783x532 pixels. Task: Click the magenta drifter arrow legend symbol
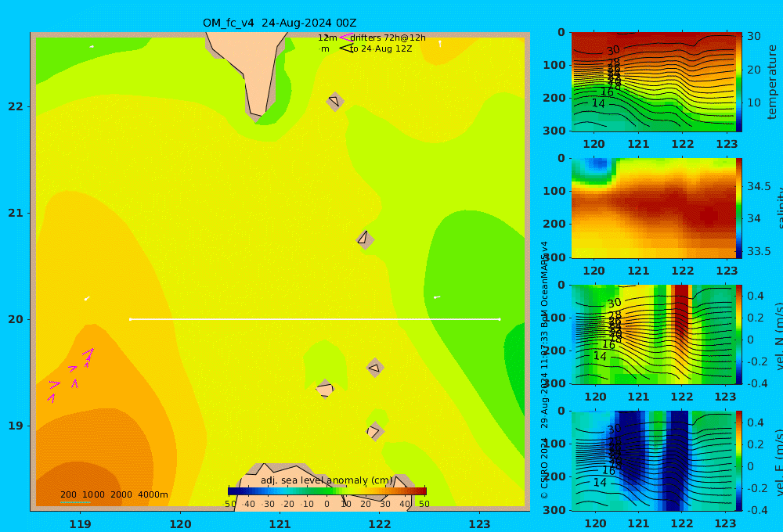pyautogui.click(x=346, y=38)
